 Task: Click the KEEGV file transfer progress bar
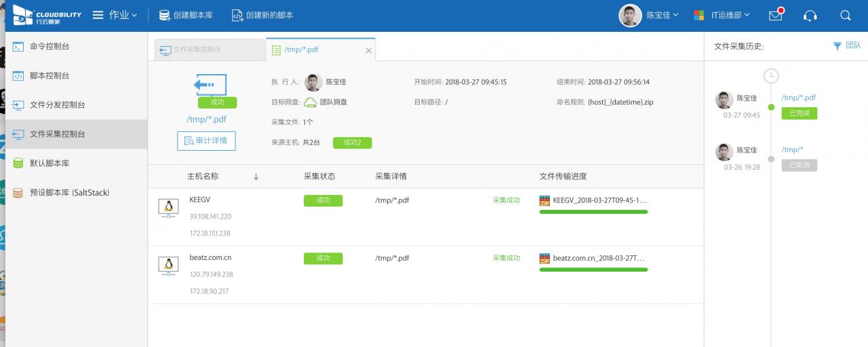coord(593,212)
